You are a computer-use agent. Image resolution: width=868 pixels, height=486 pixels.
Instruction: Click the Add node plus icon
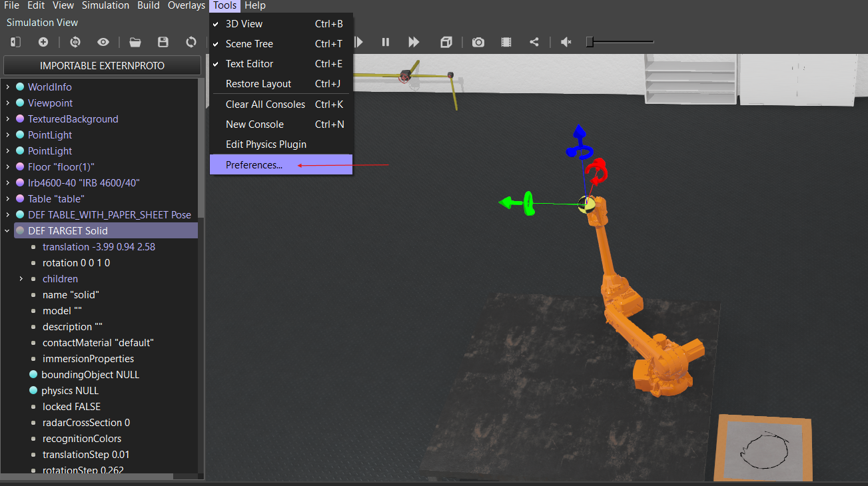click(43, 42)
